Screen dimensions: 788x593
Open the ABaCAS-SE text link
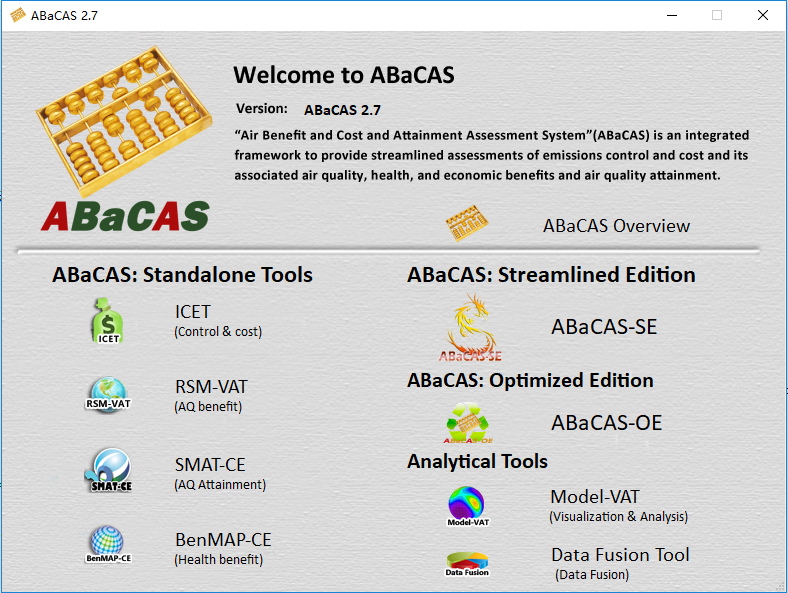(x=604, y=327)
